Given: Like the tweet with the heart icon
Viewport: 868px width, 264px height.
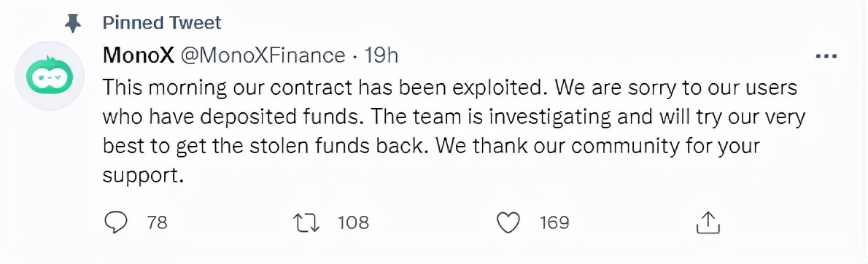Looking at the screenshot, I should [x=508, y=222].
